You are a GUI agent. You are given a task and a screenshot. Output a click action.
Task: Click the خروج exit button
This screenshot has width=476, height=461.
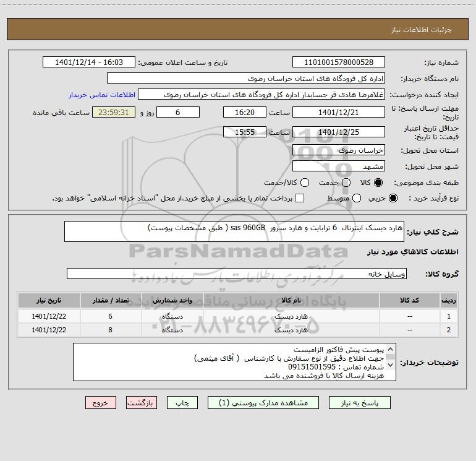(101, 403)
